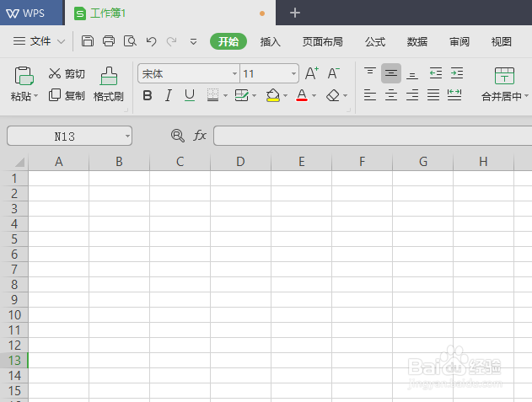Toggle Bold formatting
Viewport: 532px width, 402px height.
[x=148, y=96]
